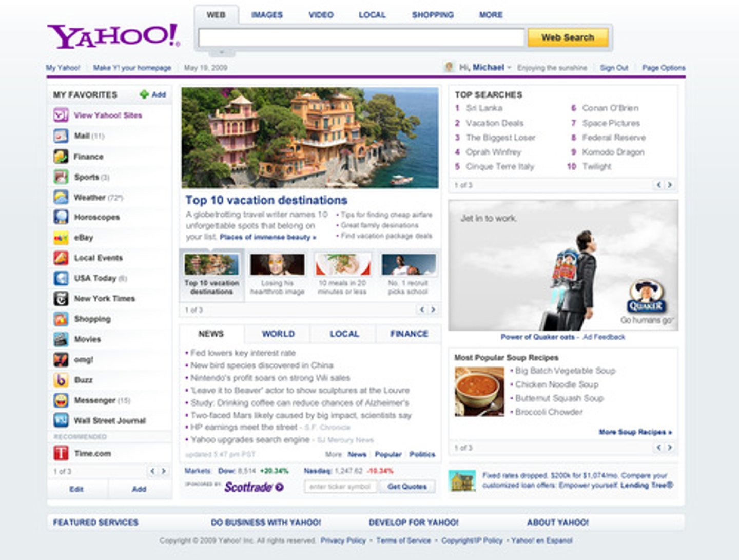
Task: Click the USA Today icon
Action: [61, 278]
